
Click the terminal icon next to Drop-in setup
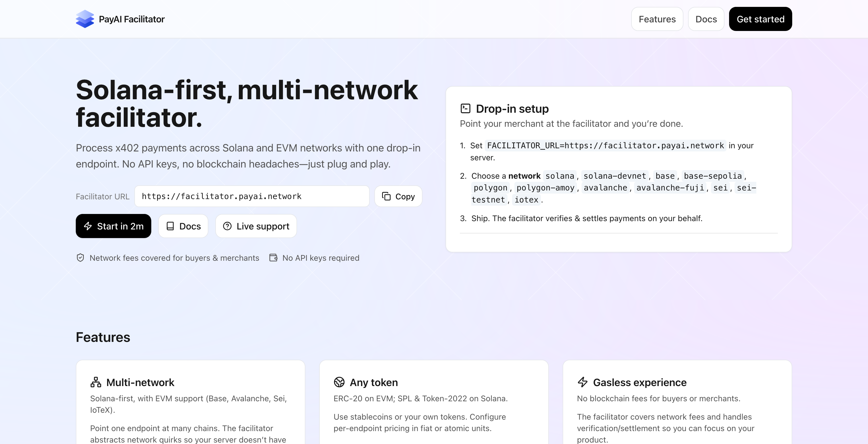pos(465,108)
